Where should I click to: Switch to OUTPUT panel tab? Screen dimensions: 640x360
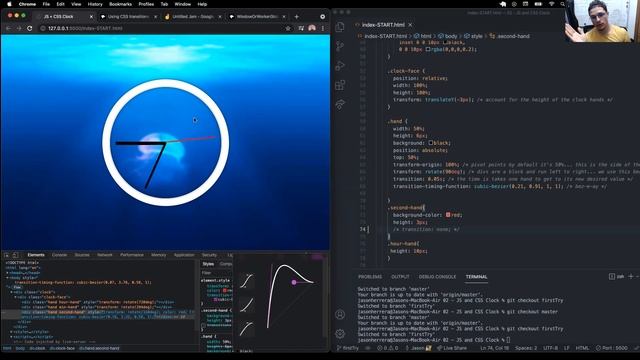400,276
